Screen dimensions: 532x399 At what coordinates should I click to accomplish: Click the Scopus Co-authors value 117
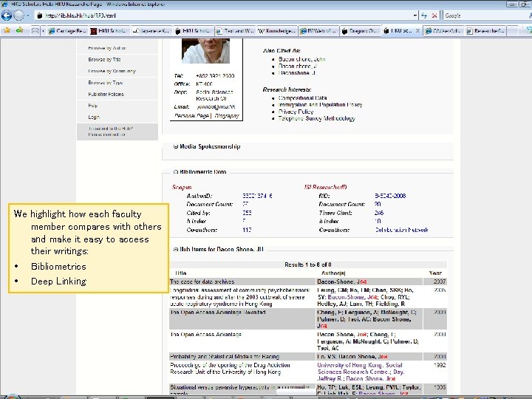tap(247, 230)
